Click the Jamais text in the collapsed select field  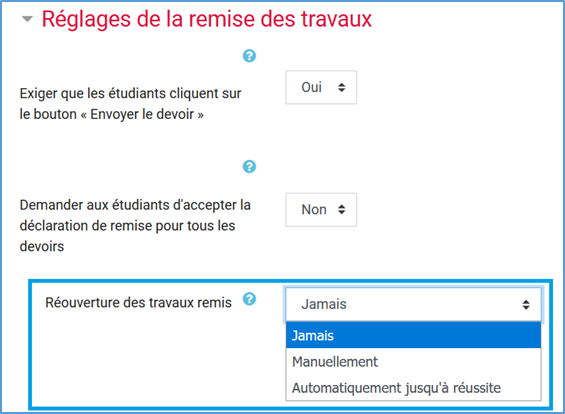coord(324,304)
